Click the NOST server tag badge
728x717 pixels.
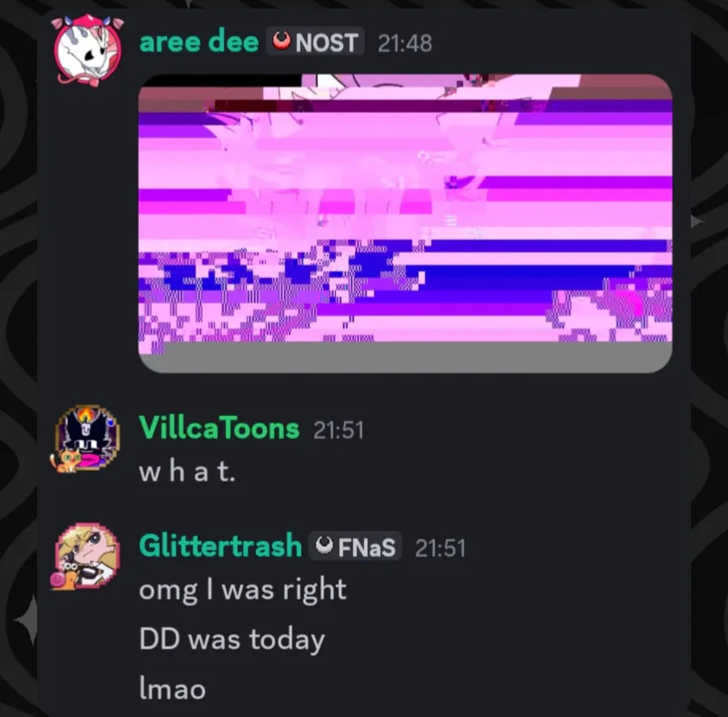click(x=315, y=42)
